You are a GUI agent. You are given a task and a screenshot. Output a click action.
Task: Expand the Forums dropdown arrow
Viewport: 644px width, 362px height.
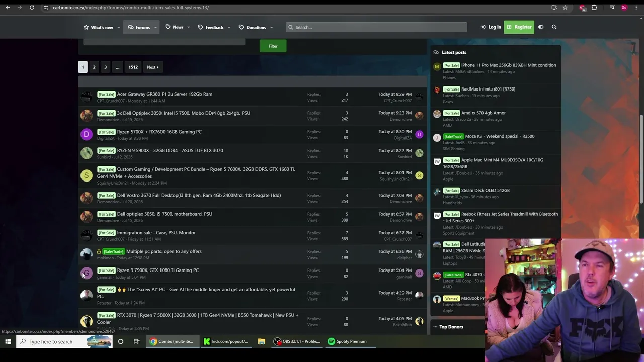155,27
